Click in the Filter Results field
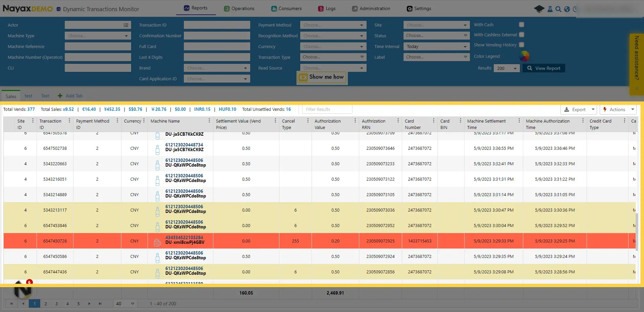 (327, 109)
